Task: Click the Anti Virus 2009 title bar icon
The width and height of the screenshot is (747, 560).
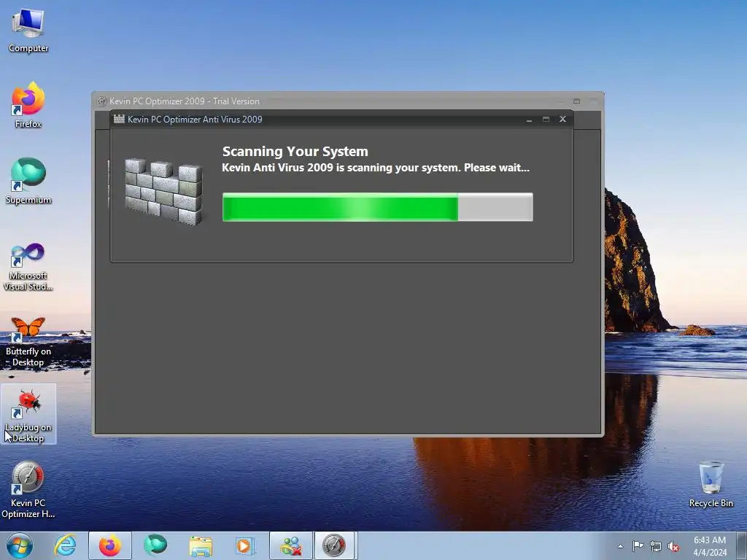Action: (119, 119)
